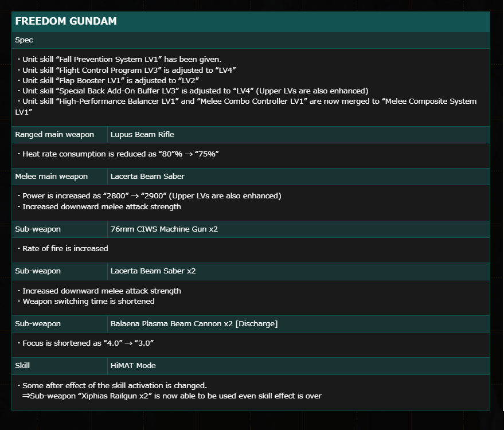This screenshot has height=430, width=504.
Task: Select the Xiphias Railgun x2 note line
Action: [171, 396]
